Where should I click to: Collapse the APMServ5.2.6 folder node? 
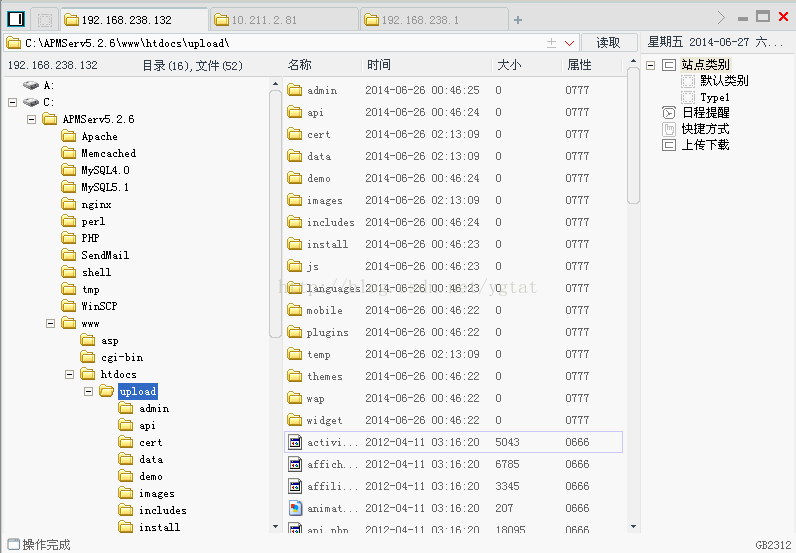[x=31, y=119]
